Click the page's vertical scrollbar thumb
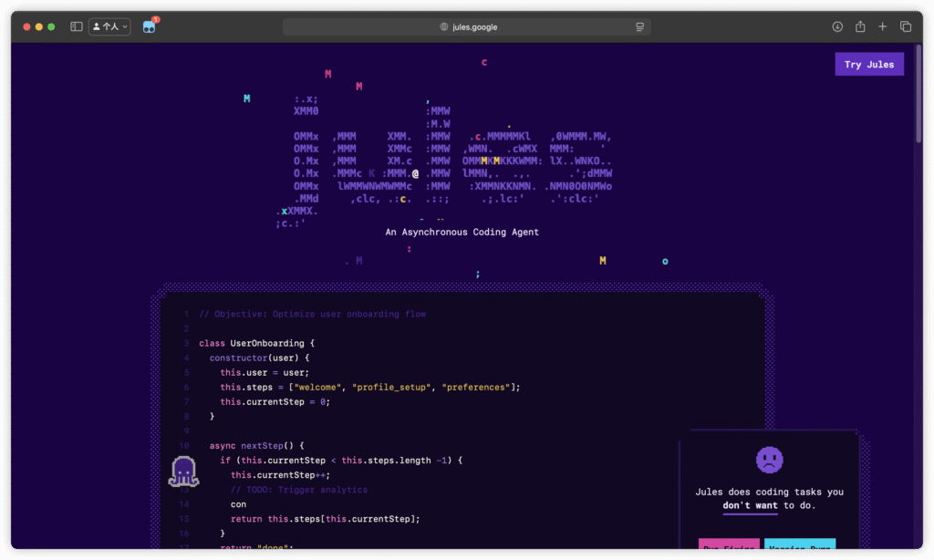The height and width of the screenshot is (560, 934). pyautogui.click(x=918, y=94)
